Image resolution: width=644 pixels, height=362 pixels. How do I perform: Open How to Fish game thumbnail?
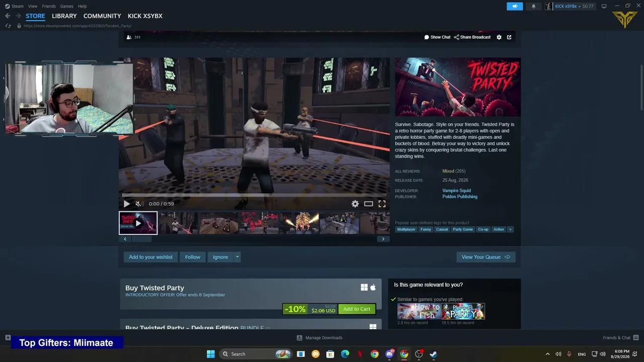(x=419, y=311)
